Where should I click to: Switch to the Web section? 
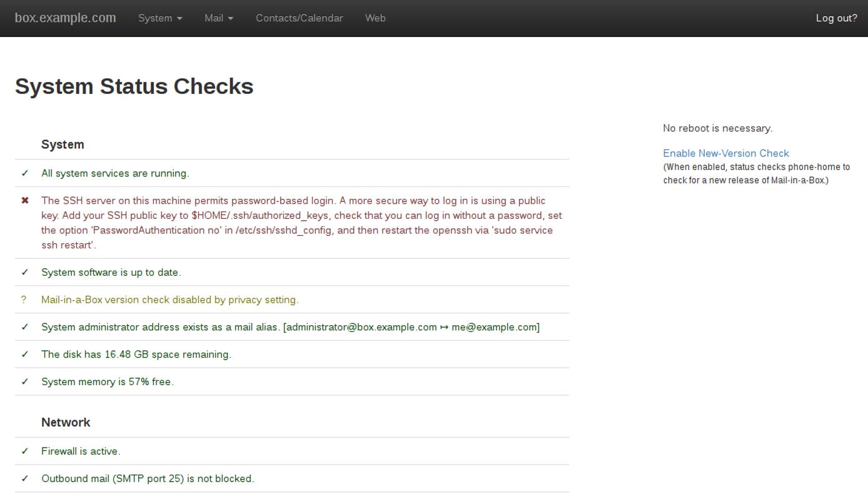click(x=375, y=18)
